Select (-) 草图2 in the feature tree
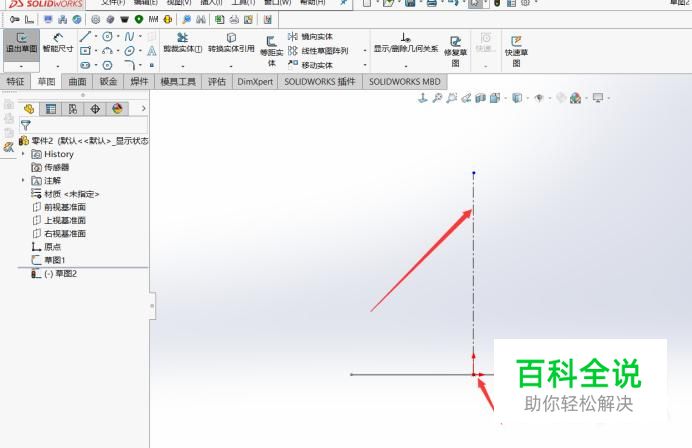 tap(54, 274)
